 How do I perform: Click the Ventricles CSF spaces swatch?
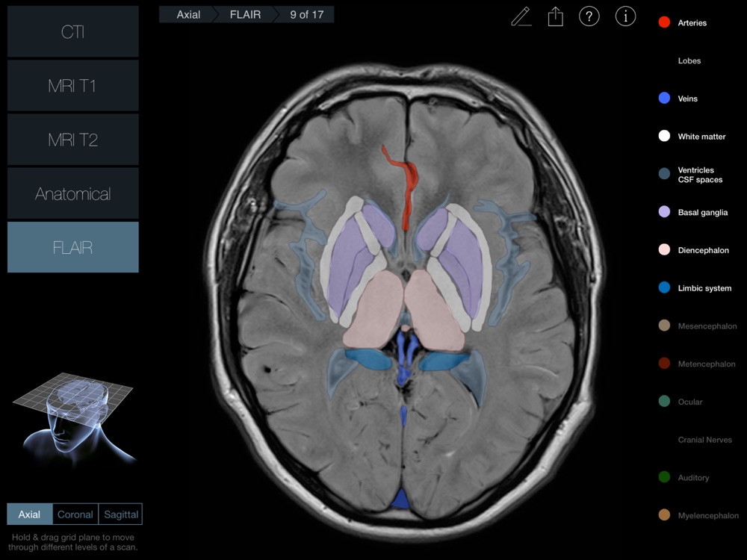663,175
